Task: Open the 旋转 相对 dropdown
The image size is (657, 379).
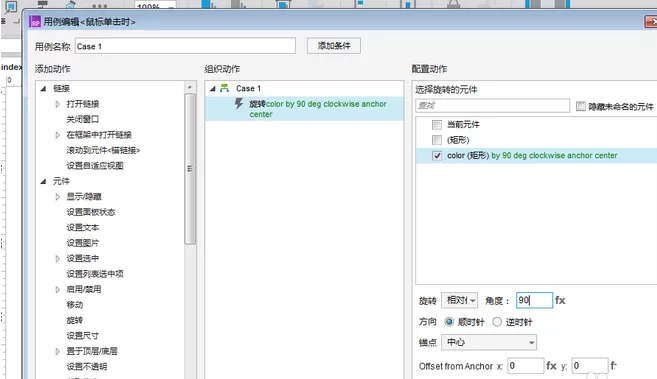Action: [x=459, y=300]
